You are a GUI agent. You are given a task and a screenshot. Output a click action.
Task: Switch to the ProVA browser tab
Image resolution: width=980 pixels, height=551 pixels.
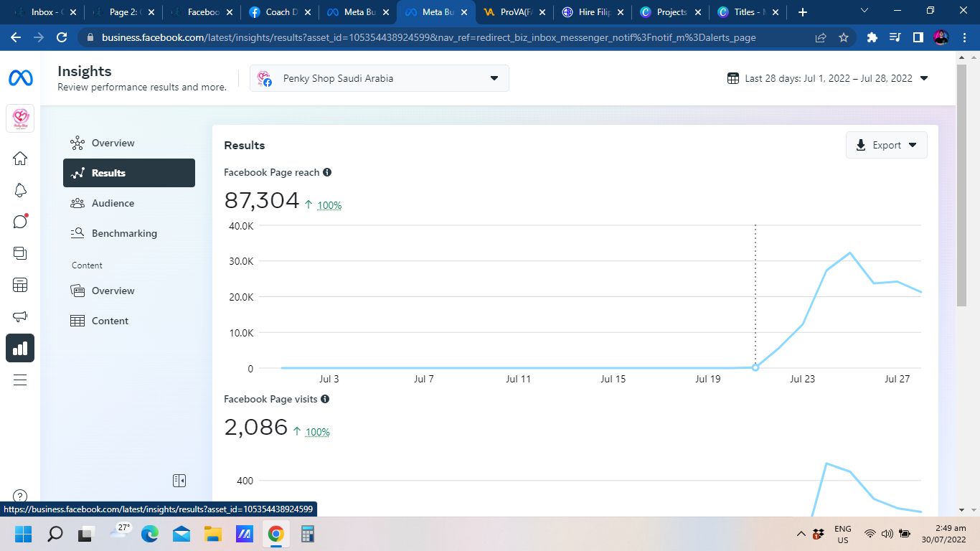pyautogui.click(x=514, y=12)
